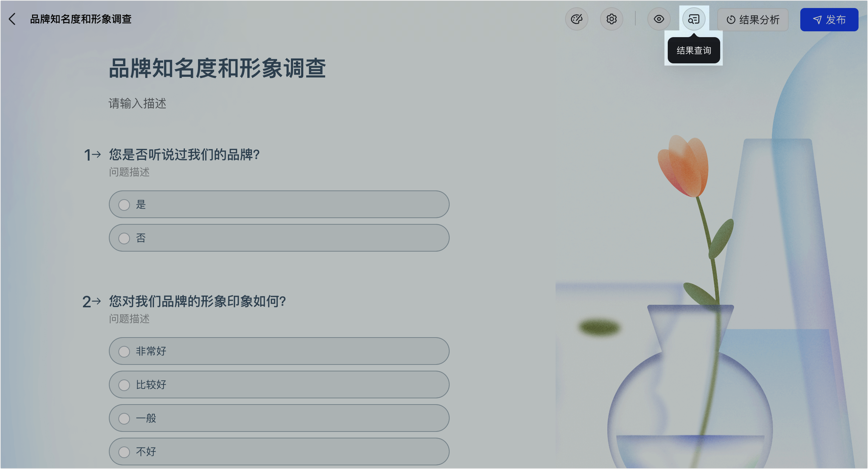868x469 pixels.
Task: Edit question 1's 问题描述 field
Action: 129,172
